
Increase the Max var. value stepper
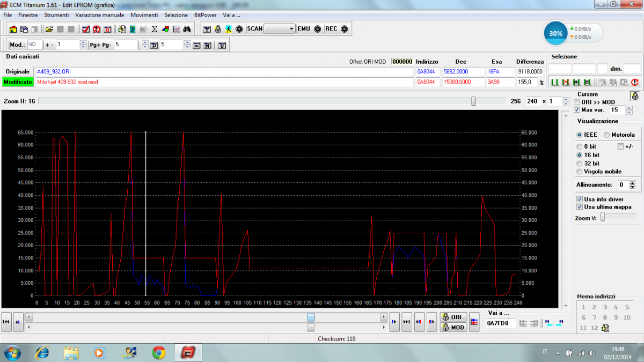pos(630,107)
